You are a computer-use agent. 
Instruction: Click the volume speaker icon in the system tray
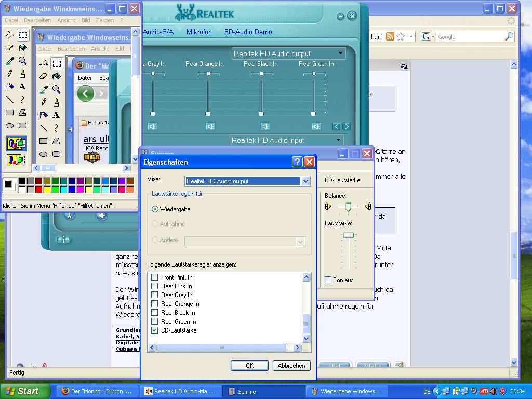coord(494,391)
